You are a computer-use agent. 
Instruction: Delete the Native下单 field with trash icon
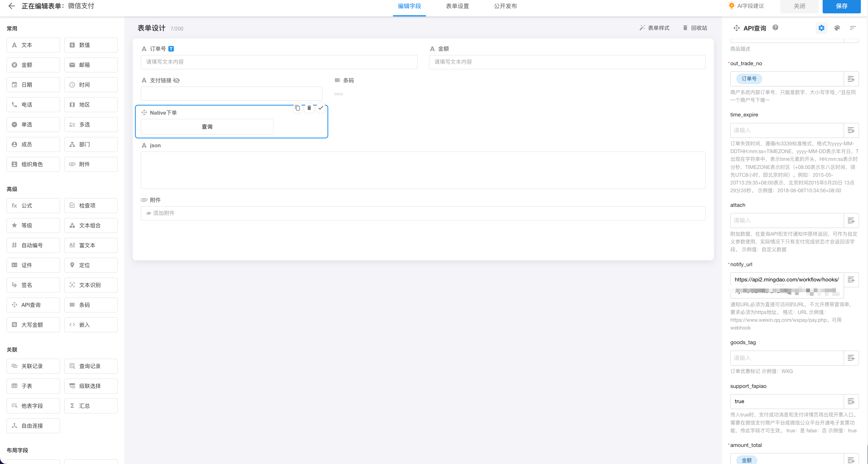coord(309,108)
